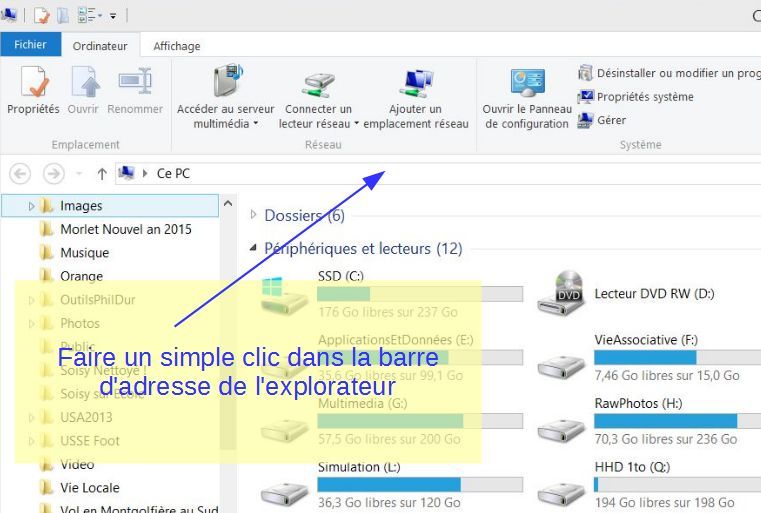Click the Back navigation arrow

(20, 173)
